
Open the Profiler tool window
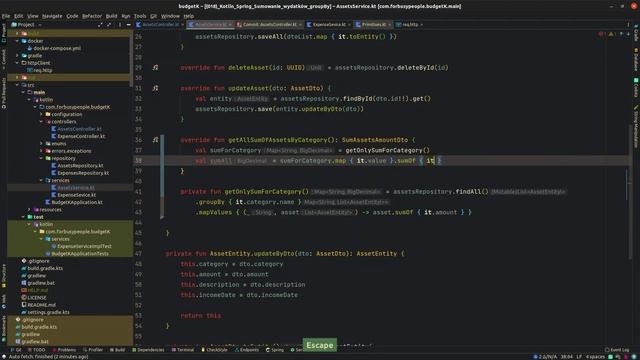pos(93,350)
